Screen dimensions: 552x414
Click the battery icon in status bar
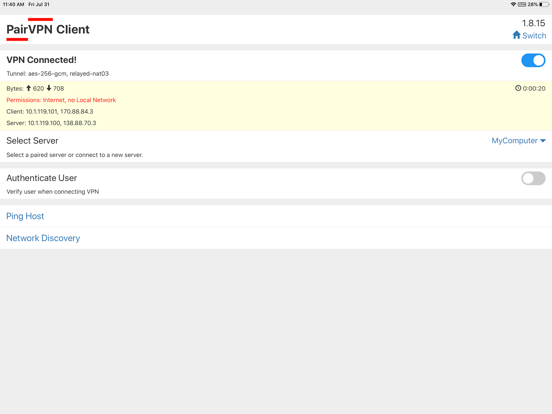point(544,4)
